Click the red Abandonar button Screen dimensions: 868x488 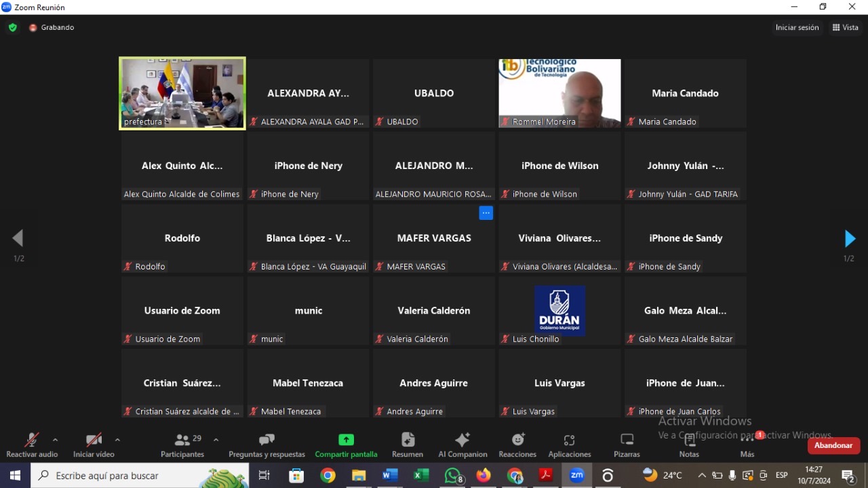833,446
